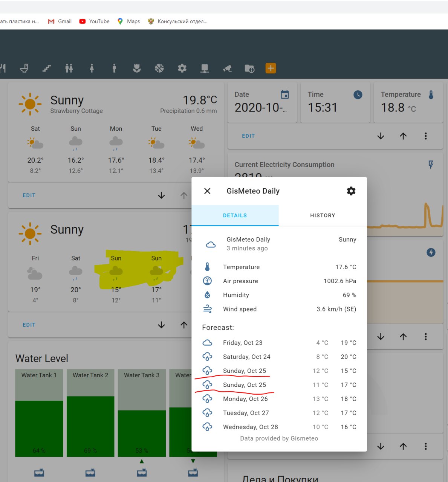This screenshot has width=448, height=482.
Task: Click the tank icon below Water Tank 2
Action: [90, 473]
